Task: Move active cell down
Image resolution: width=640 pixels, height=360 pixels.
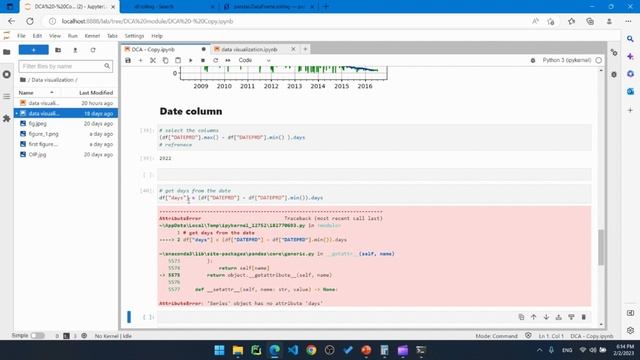Action: tap(546, 317)
